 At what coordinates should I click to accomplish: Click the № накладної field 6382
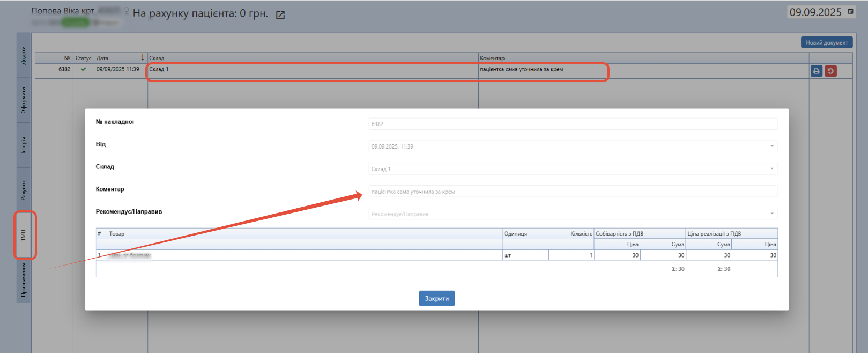point(573,124)
